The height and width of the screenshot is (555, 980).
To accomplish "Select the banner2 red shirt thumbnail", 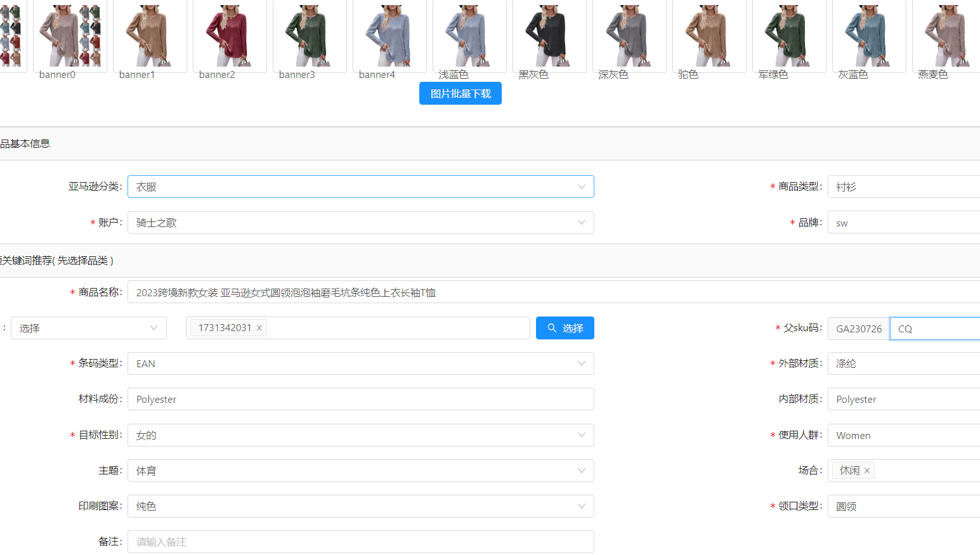I will pos(230,36).
